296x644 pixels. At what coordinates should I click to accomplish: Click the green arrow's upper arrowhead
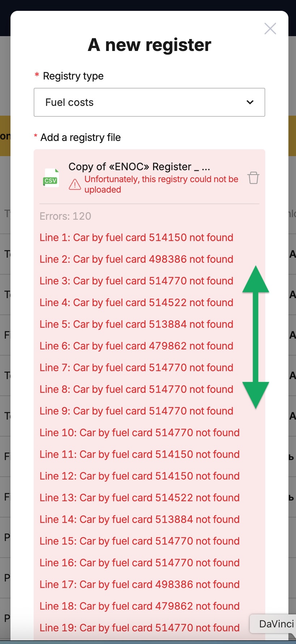pyautogui.click(x=256, y=279)
